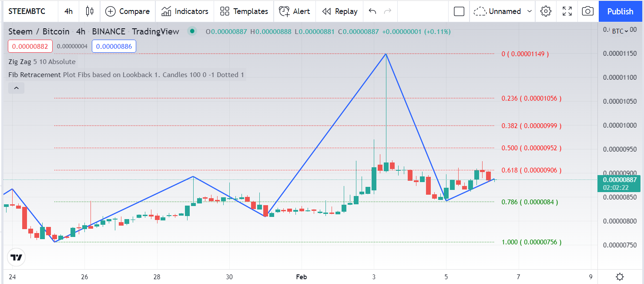644x284 pixels.
Task: Open chart settings gear icon
Action: click(546, 11)
